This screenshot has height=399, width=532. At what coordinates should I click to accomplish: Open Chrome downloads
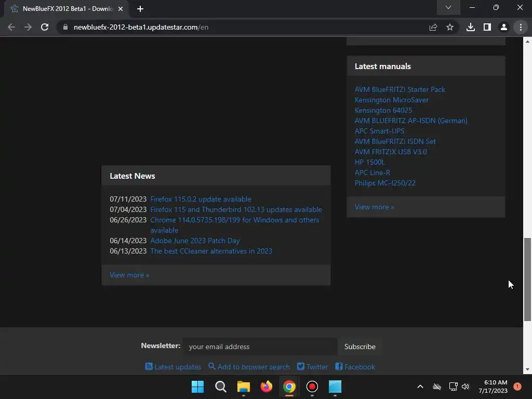471,27
